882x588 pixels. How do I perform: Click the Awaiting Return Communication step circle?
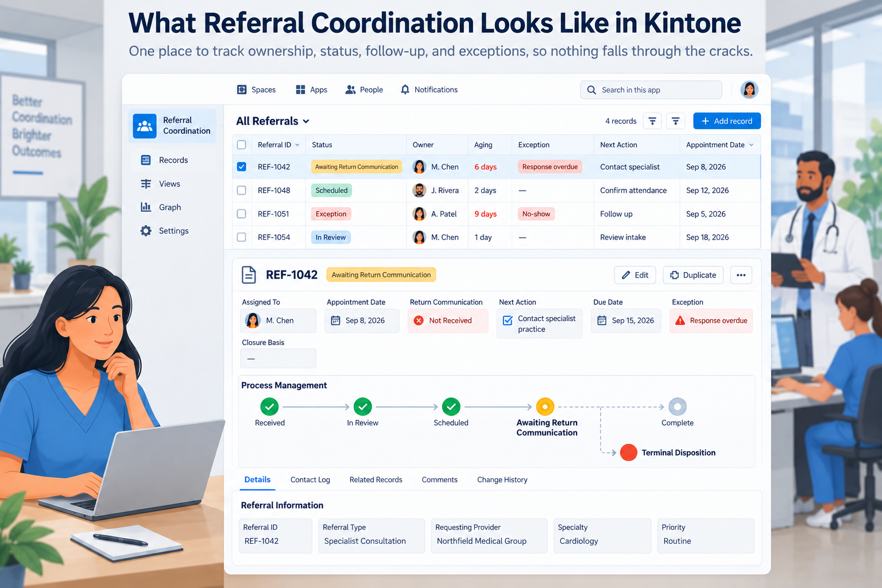pos(545,407)
